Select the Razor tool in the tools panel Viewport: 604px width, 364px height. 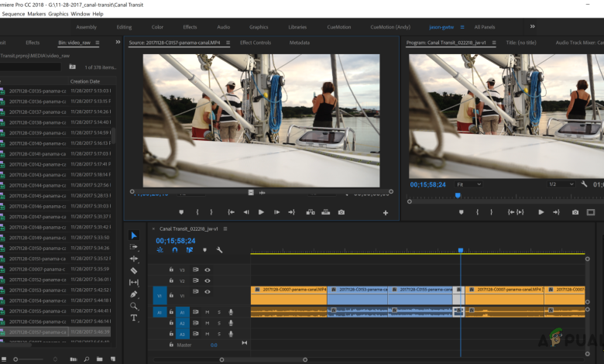133,270
